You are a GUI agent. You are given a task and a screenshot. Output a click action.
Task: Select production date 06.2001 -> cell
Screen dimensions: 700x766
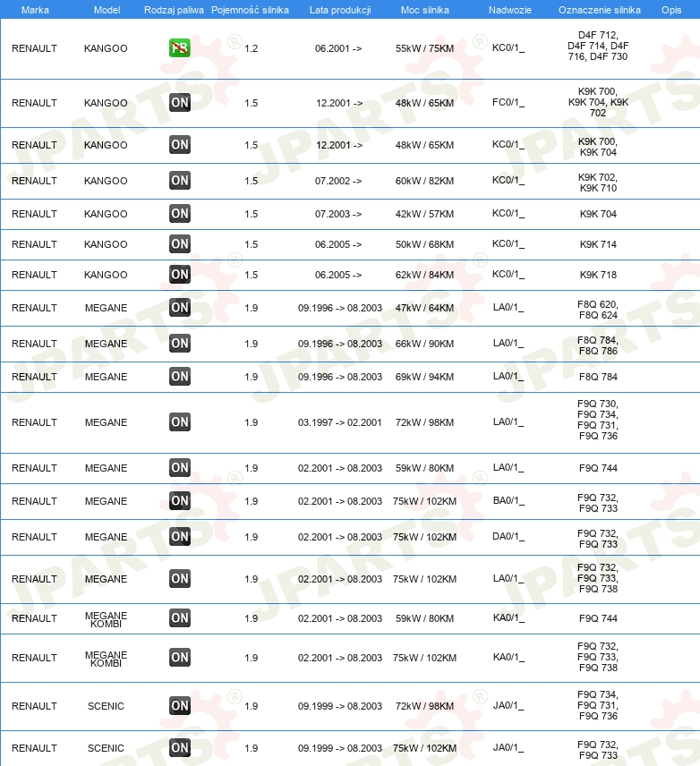[x=338, y=48]
